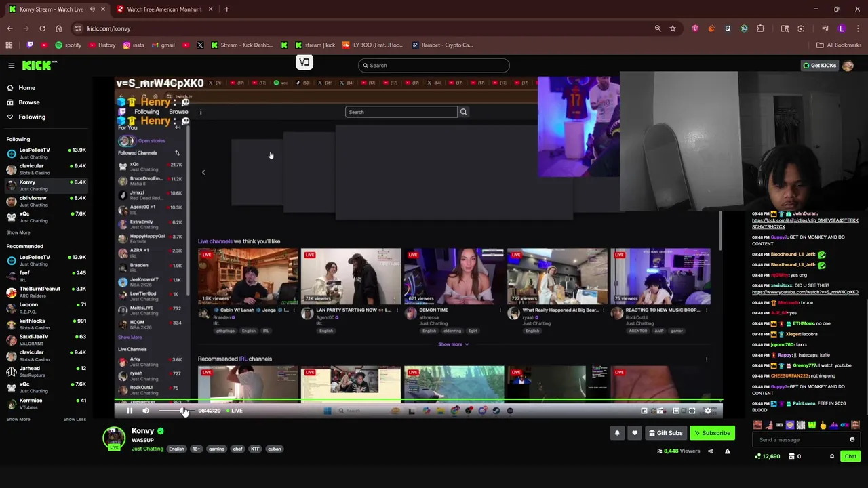Open chat settings gear icon
The image size is (868, 488).
click(x=832, y=457)
